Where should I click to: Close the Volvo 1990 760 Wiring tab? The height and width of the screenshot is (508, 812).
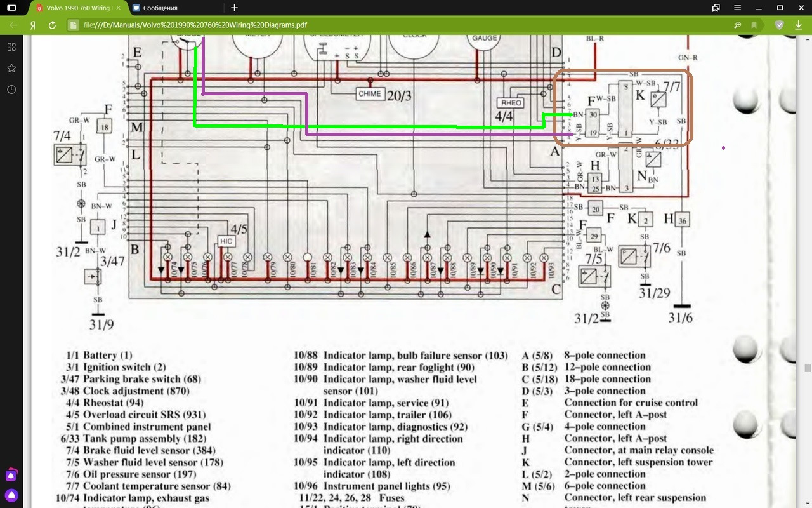pyautogui.click(x=120, y=8)
